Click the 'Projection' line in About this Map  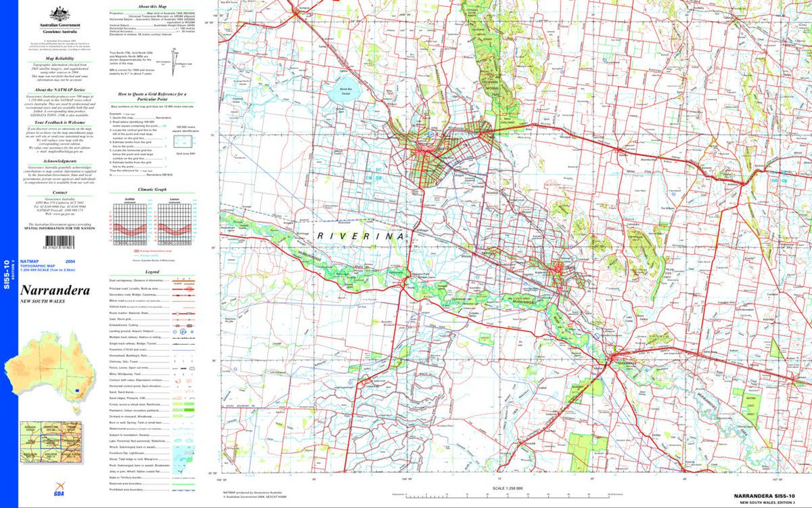pyautogui.click(x=152, y=12)
